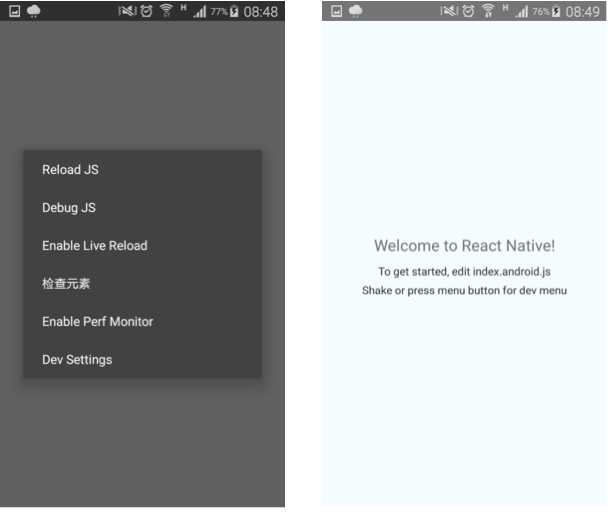Choose Debug JS menu entry
The image size is (608, 513).
pyautogui.click(x=143, y=207)
